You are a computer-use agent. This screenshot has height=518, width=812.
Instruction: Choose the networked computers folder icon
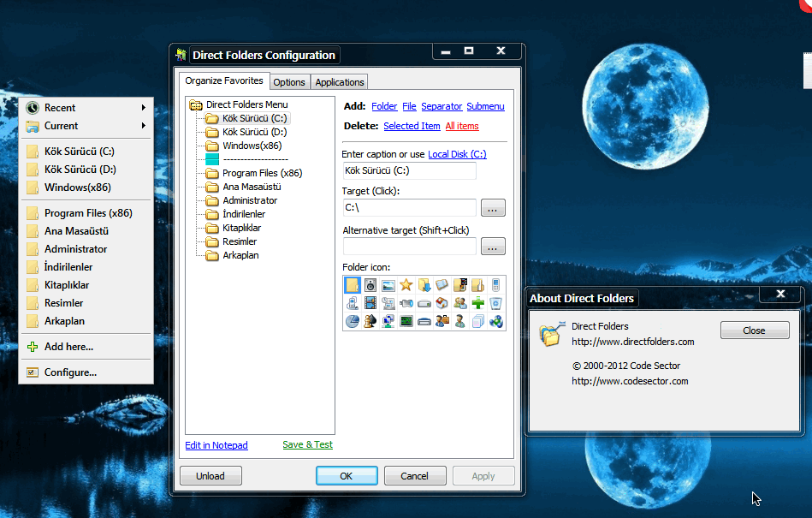pos(388,321)
